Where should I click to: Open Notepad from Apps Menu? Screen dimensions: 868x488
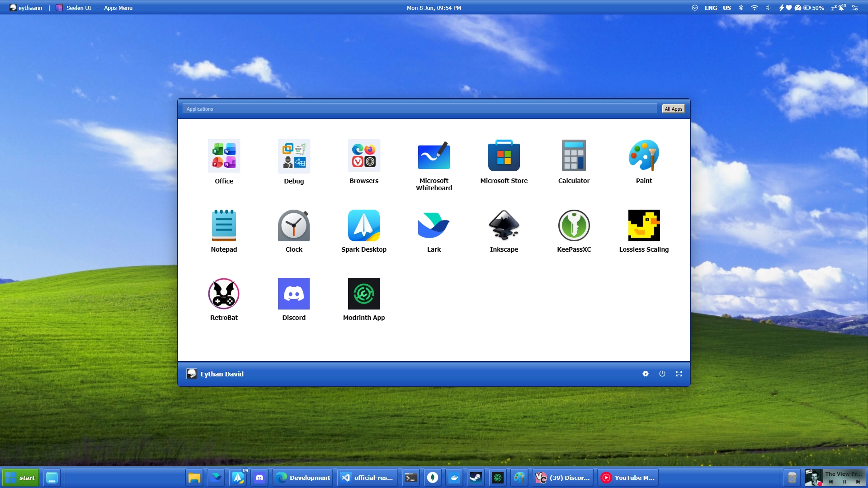click(224, 231)
